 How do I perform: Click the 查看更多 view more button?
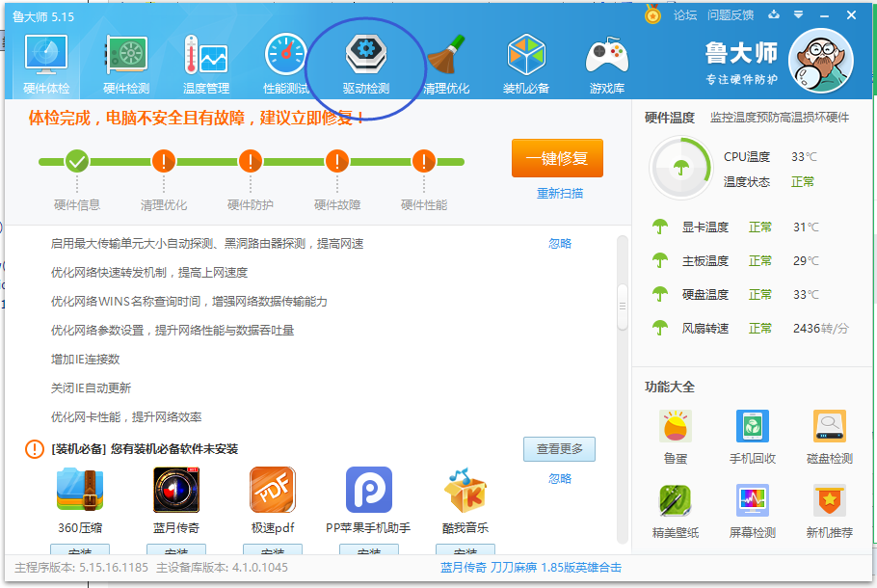coord(559,449)
